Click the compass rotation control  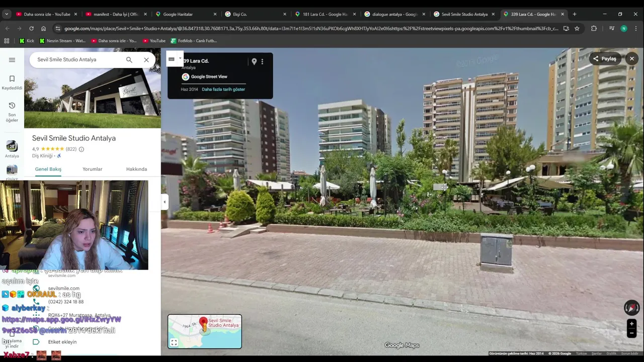(631, 308)
